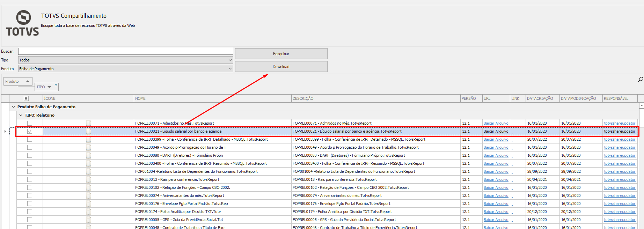Viewport: 644px width, 229px height.
Task: Click the Produto grouping chip sort arrow
Action: point(28,81)
